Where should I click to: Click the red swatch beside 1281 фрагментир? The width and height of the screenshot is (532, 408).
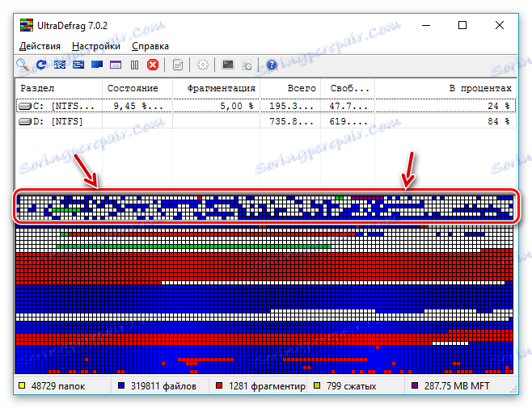pos(219,385)
